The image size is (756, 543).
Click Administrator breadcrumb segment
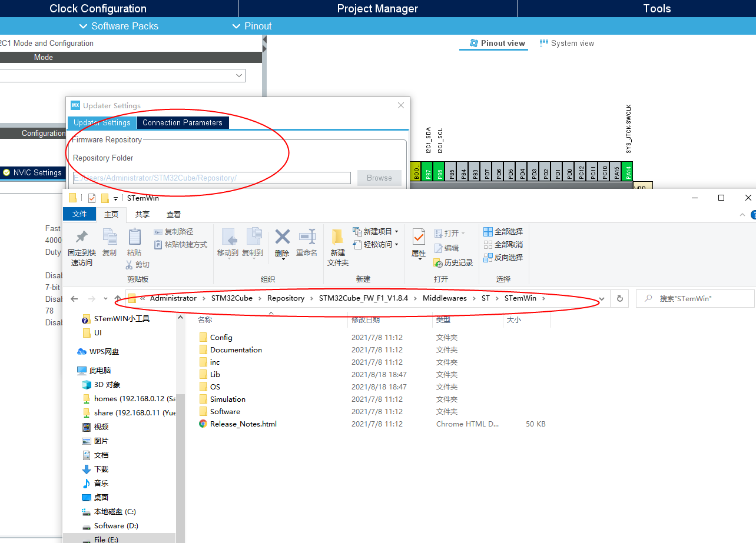tap(173, 298)
